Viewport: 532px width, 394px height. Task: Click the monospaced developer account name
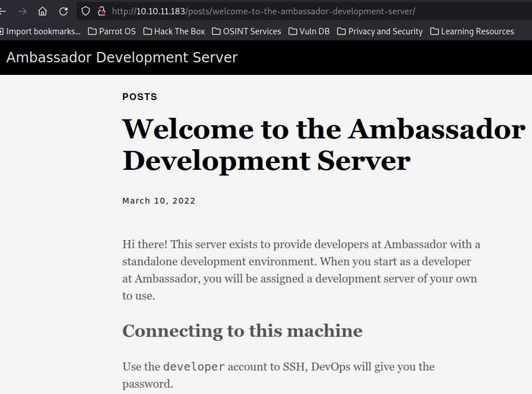[x=194, y=367]
